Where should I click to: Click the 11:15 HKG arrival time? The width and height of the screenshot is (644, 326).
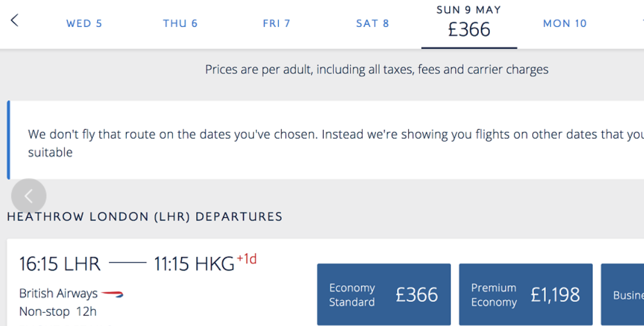194,264
